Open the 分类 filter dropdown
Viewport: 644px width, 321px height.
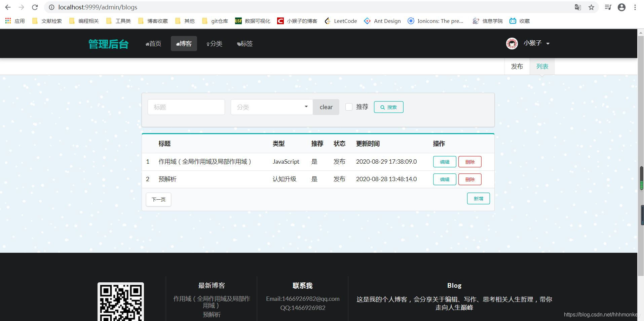(271, 107)
